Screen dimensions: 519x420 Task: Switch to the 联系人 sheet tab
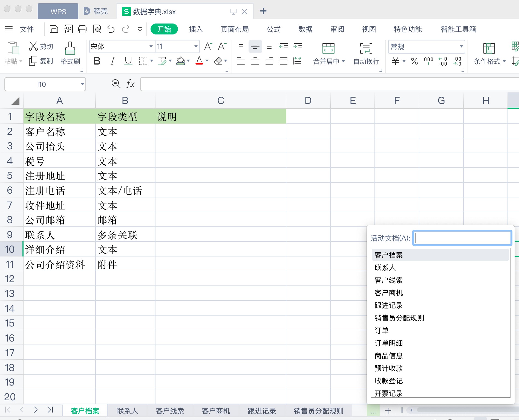pyautogui.click(x=127, y=411)
